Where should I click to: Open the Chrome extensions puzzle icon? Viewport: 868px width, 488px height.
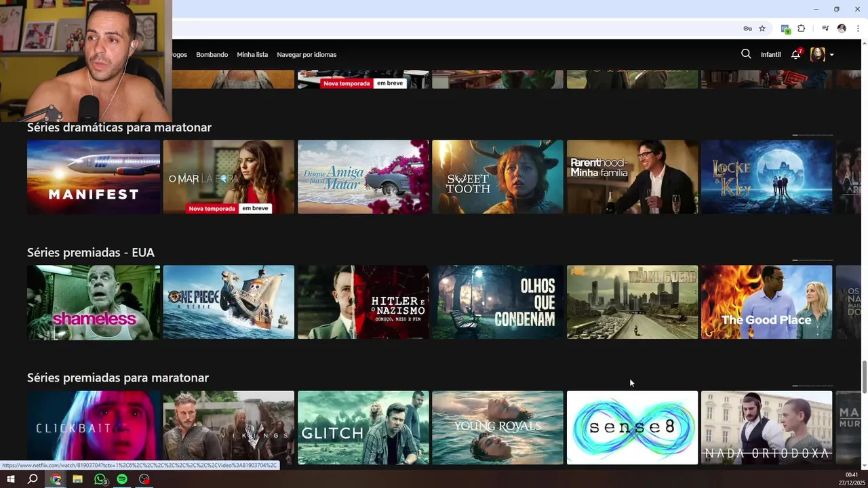pyautogui.click(x=801, y=28)
